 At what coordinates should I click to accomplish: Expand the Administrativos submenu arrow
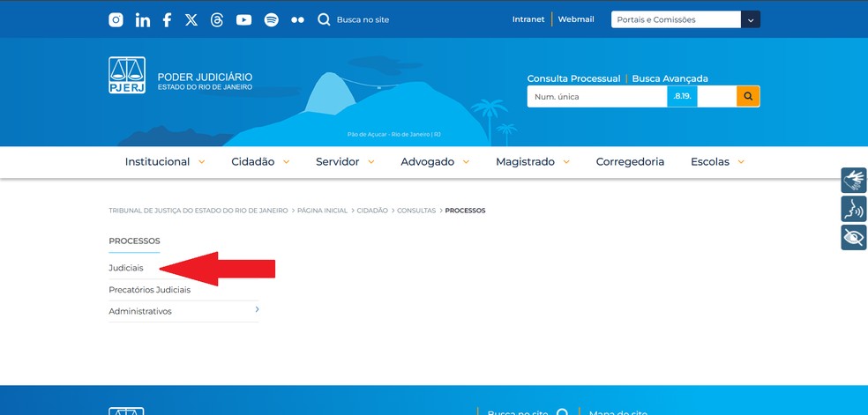pyautogui.click(x=257, y=309)
